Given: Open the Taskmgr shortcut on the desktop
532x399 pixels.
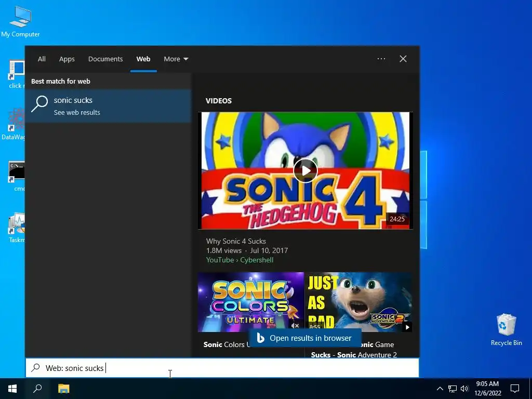Looking at the screenshot, I should click(x=17, y=228).
